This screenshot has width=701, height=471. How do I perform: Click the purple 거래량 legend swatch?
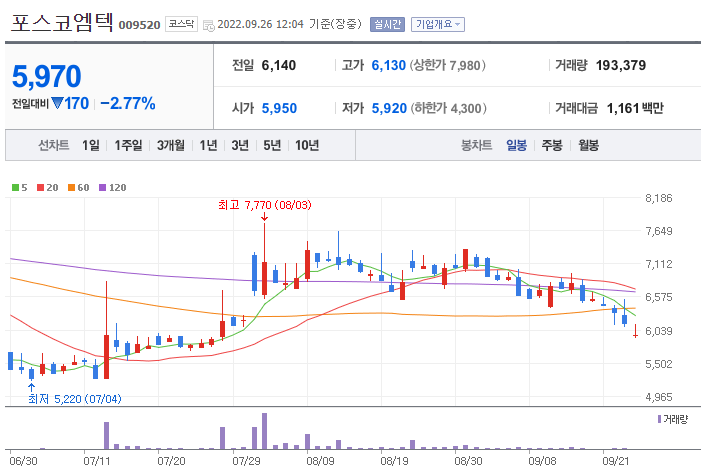tap(659, 419)
